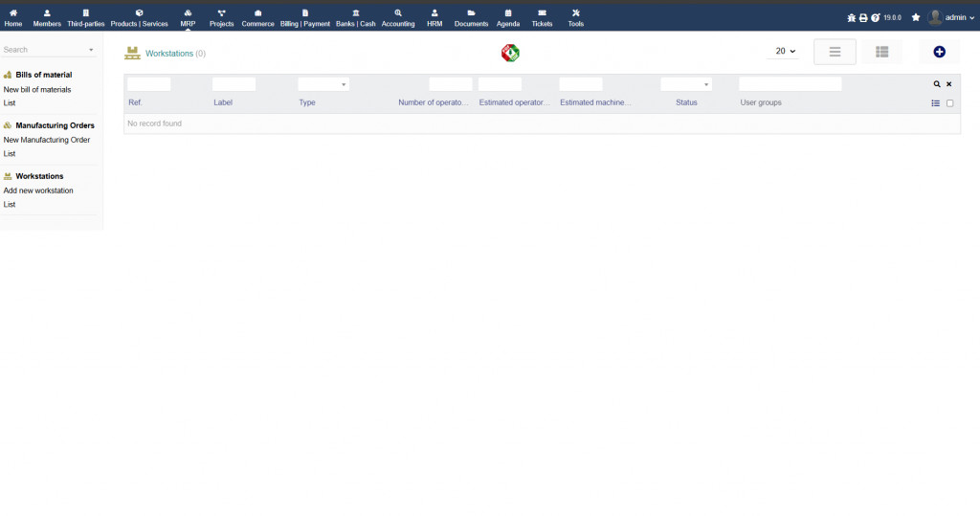Open List under Manufacturing Orders

tap(10, 154)
